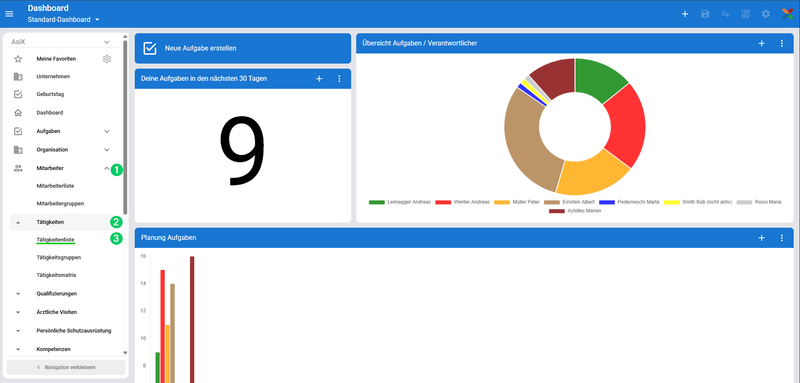Expand the Kompetenzen section
The image size is (800, 383).
(x=18, y=349)
